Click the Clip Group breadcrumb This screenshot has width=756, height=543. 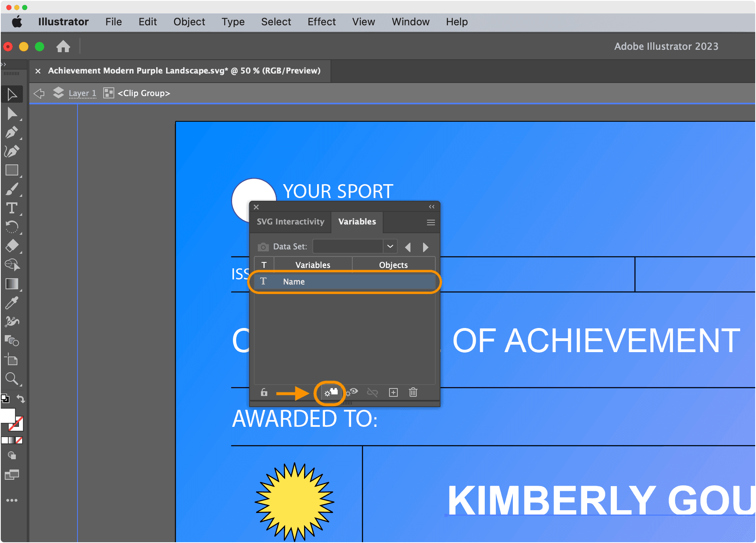144,93
